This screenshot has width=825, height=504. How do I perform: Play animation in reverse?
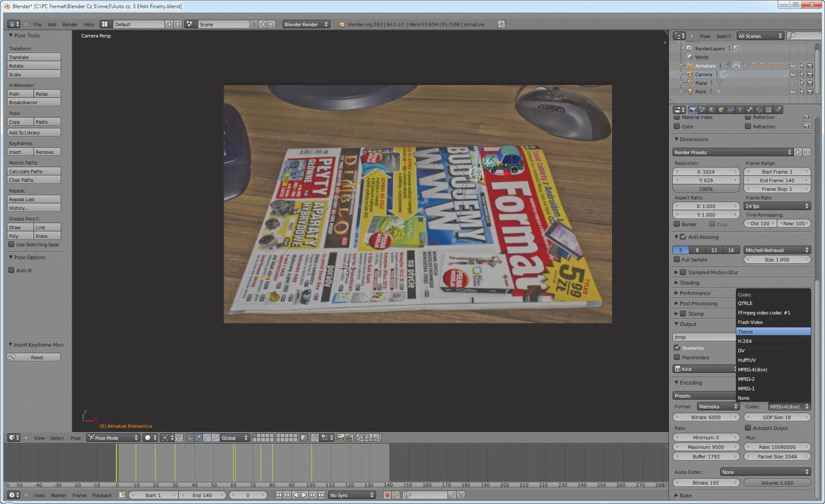(x=295, y=495)
